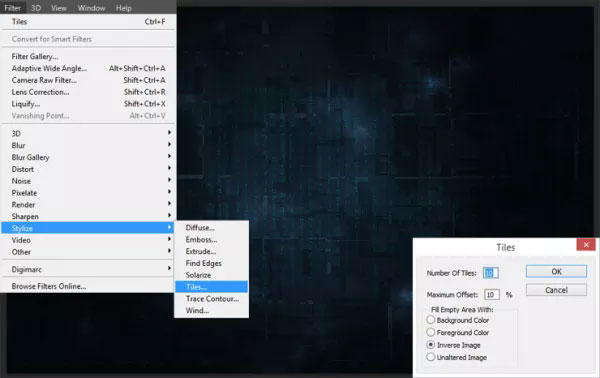Open the Liquify filter
This screenshot has width=600, height=378.
click(88, 104)
